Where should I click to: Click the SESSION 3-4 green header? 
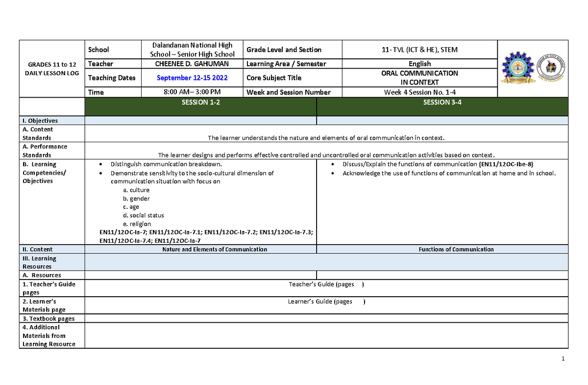442,103
